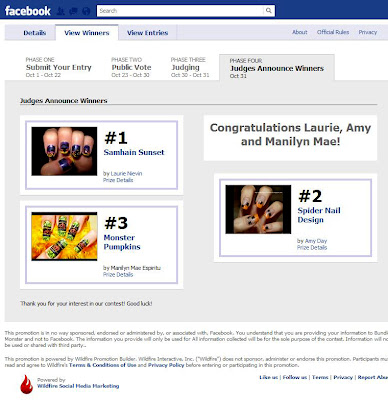Go to Phase One Submit Your Entry

[58, 67]
